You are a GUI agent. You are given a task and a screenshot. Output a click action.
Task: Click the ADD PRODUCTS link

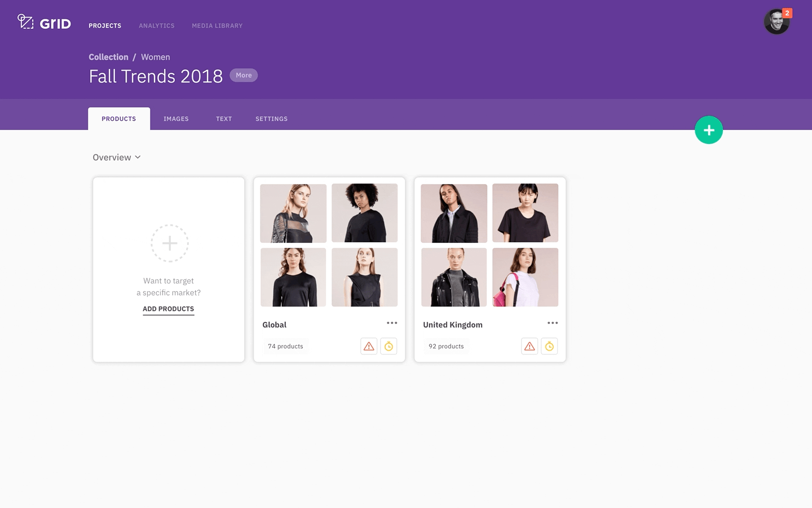point(168,309)
